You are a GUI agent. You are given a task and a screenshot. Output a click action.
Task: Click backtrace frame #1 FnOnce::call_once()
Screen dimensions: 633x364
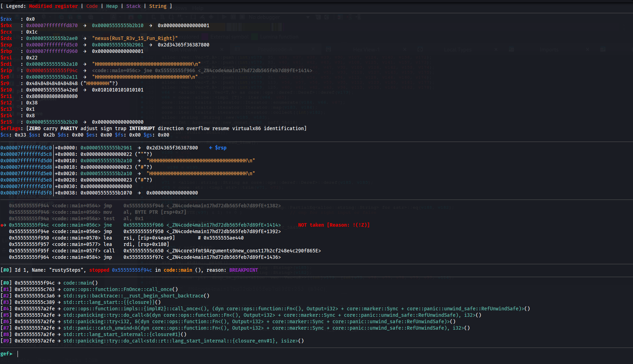89,289
